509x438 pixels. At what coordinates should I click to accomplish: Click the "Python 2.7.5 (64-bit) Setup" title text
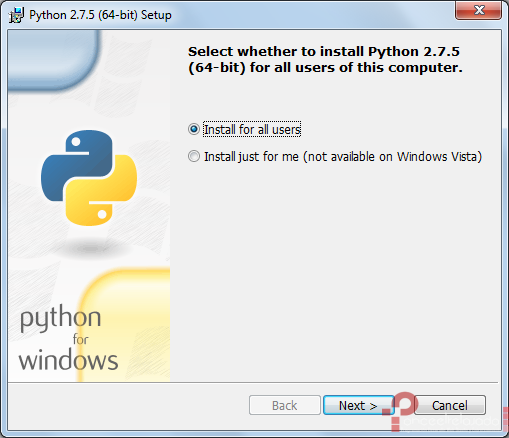pos(100,15)
